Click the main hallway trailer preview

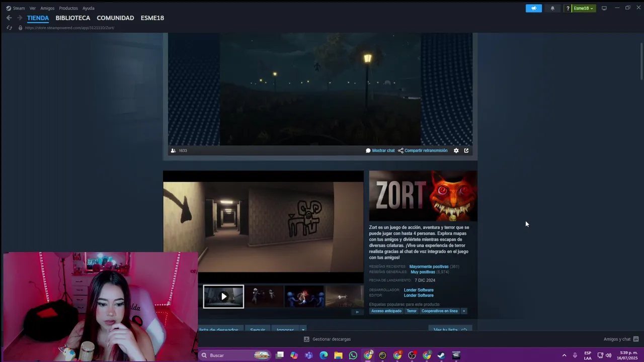pos(263,227)
